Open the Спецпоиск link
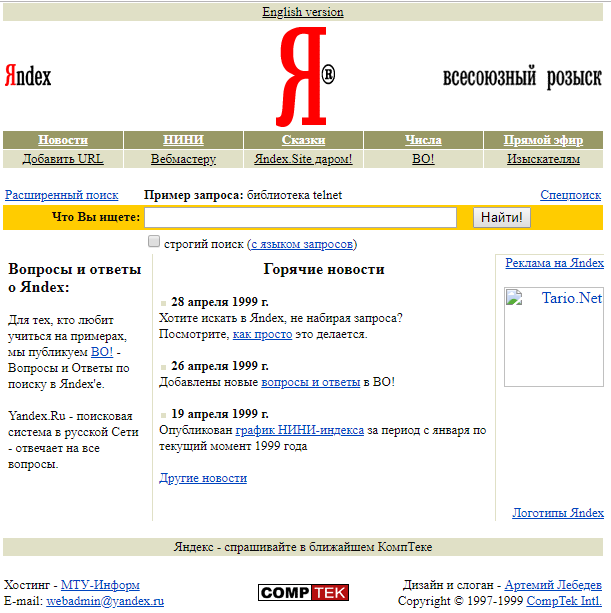This screenshot has height=613, width=611. 571,195
